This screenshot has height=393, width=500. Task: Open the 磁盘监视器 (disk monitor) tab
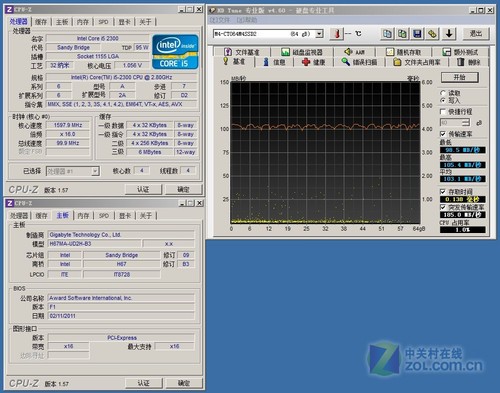[302, 52]
